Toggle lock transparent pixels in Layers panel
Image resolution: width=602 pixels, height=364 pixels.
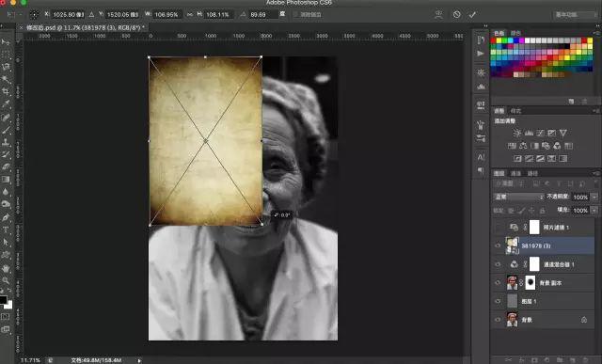tap(511, 211)
